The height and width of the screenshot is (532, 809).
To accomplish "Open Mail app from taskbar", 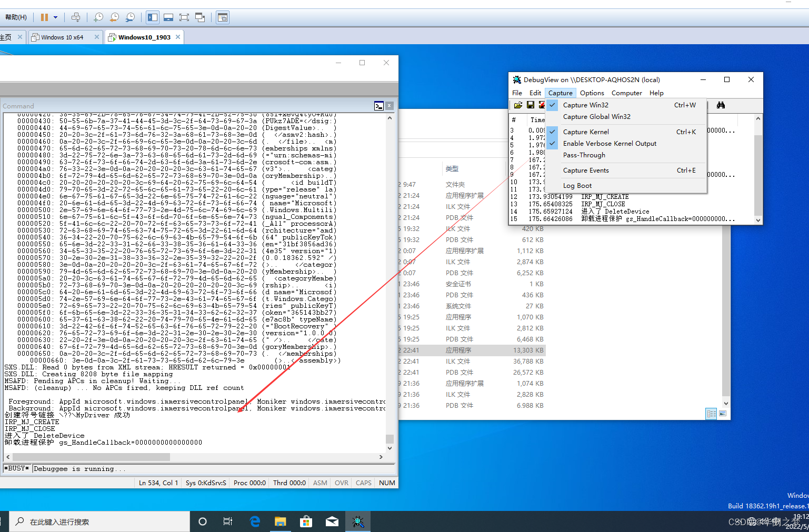I will coord(332,521).
